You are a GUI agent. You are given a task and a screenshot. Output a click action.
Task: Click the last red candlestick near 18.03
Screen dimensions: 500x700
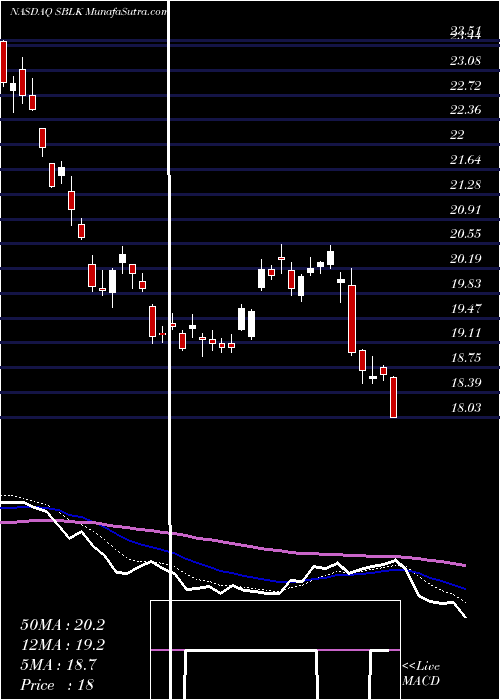pyautogui.click(x=393, y=397)
